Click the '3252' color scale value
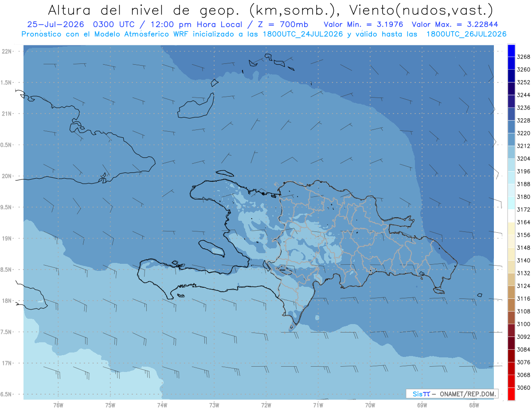Image resolution: width=532 pixels, height=411 pixels. tap(524, 82)
